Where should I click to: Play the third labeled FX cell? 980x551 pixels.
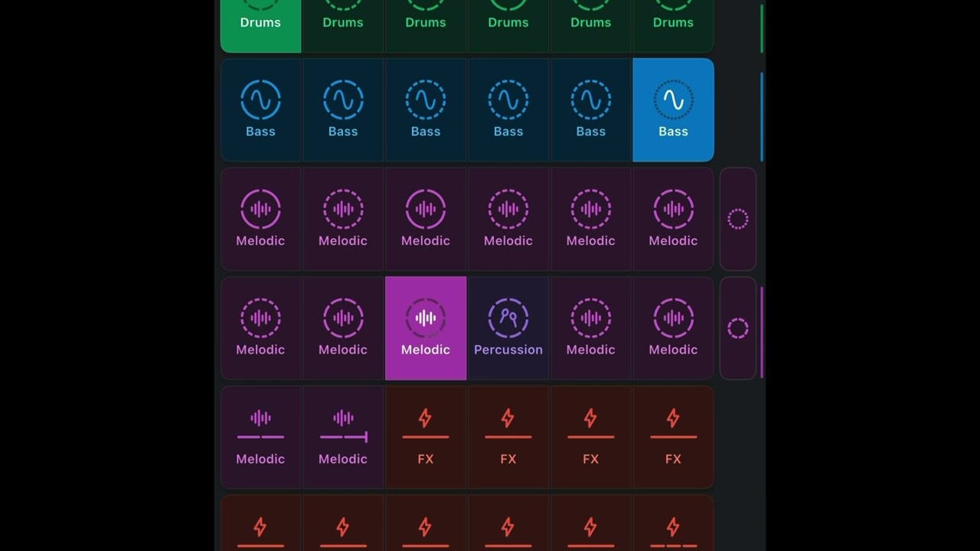[x=591, y=438]
